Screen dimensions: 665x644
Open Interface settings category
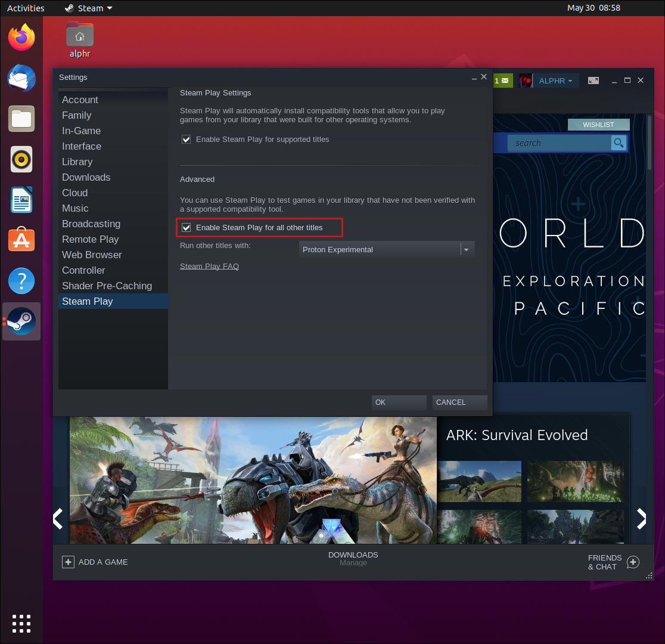tap(113, 146)
